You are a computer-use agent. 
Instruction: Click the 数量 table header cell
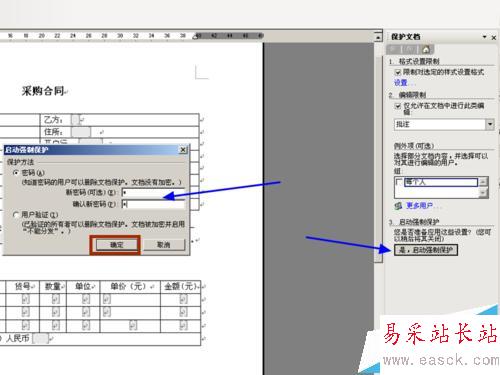(53, 286)
